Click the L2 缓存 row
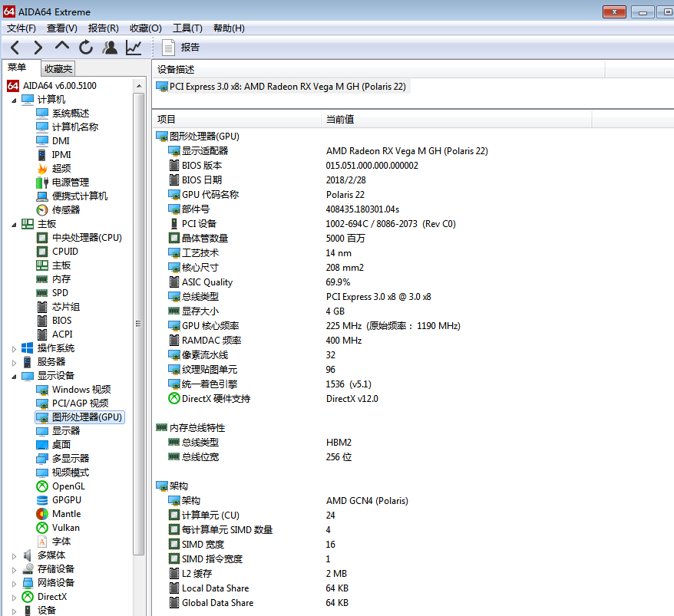 click(197, 574)
